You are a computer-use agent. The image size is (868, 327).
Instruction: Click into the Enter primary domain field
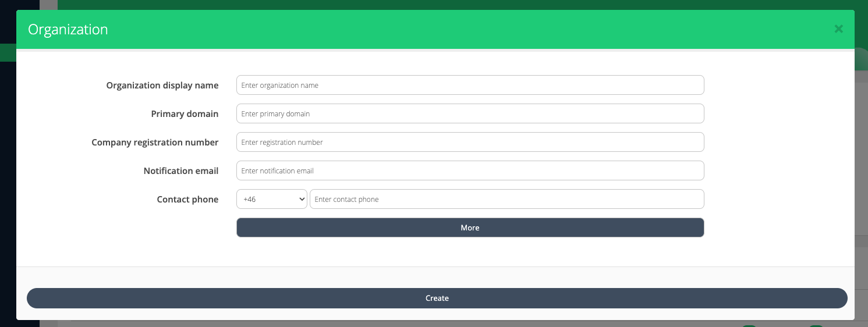pyautogui.click(x=470, y=113)
